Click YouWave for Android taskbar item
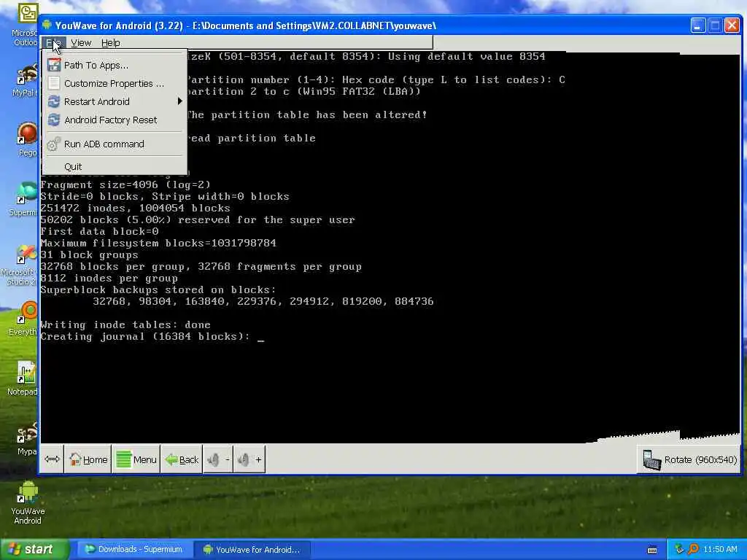747x560 pixels. [x=252, y=549]
